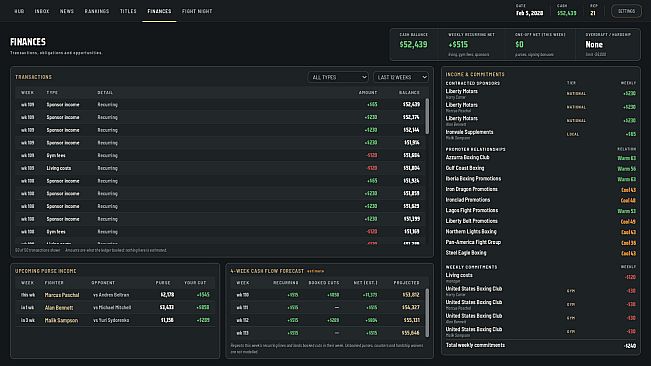Expand the All Types filter dropdown
This screenshot has width=651, height=366.
point(338,77)
